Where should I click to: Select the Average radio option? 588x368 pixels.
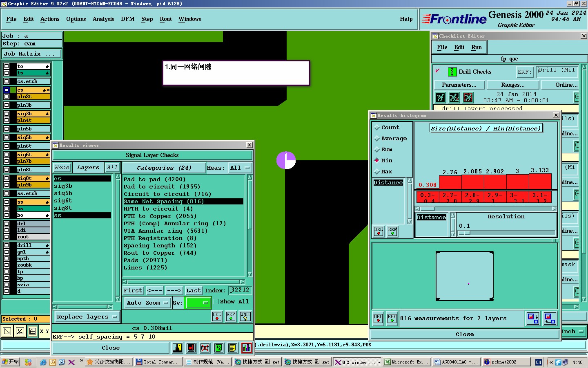[x=377, y=139]
